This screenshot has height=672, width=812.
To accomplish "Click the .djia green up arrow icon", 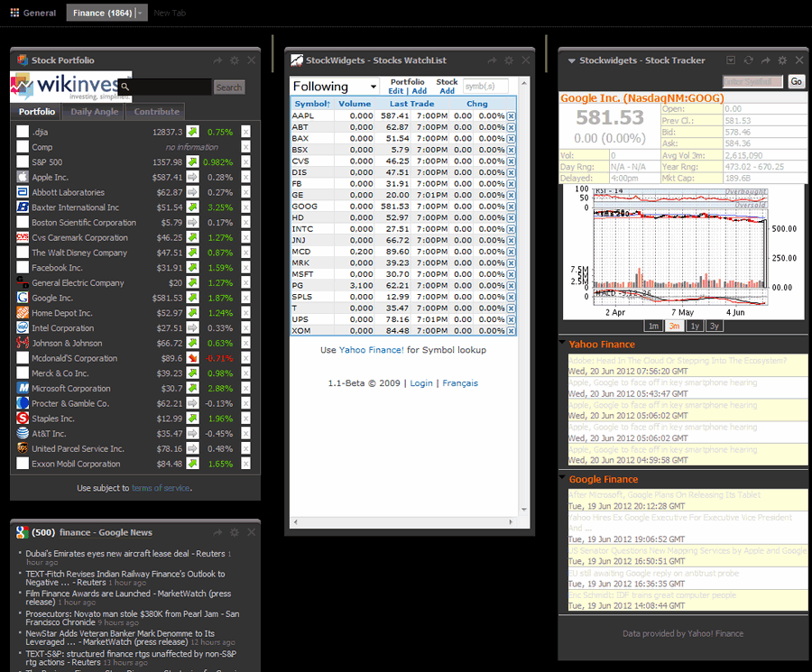I will click(193, 132).
